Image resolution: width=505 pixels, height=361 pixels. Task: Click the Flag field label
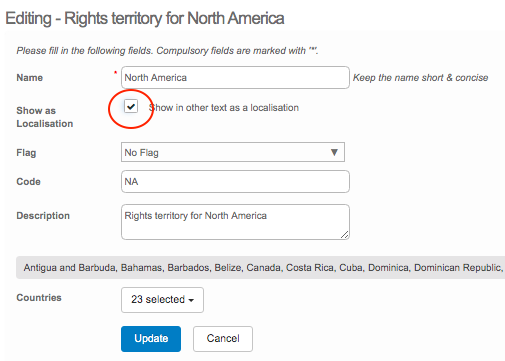click(x=26, y=153)
